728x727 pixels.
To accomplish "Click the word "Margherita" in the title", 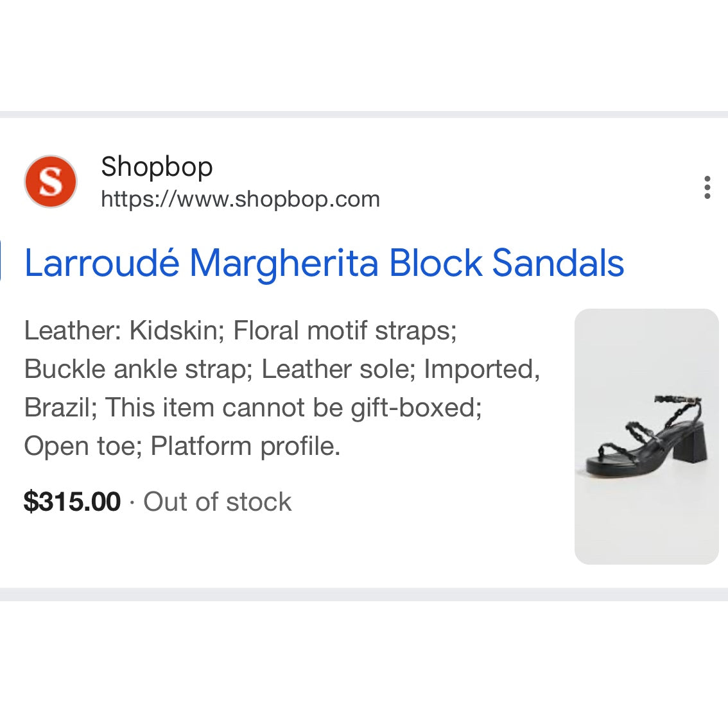I will click(284, 264).
